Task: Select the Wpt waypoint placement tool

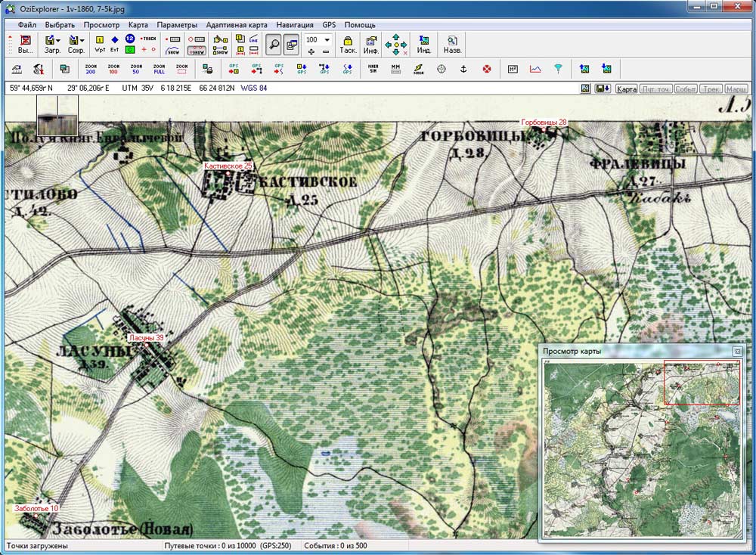Action: (100, 45)
